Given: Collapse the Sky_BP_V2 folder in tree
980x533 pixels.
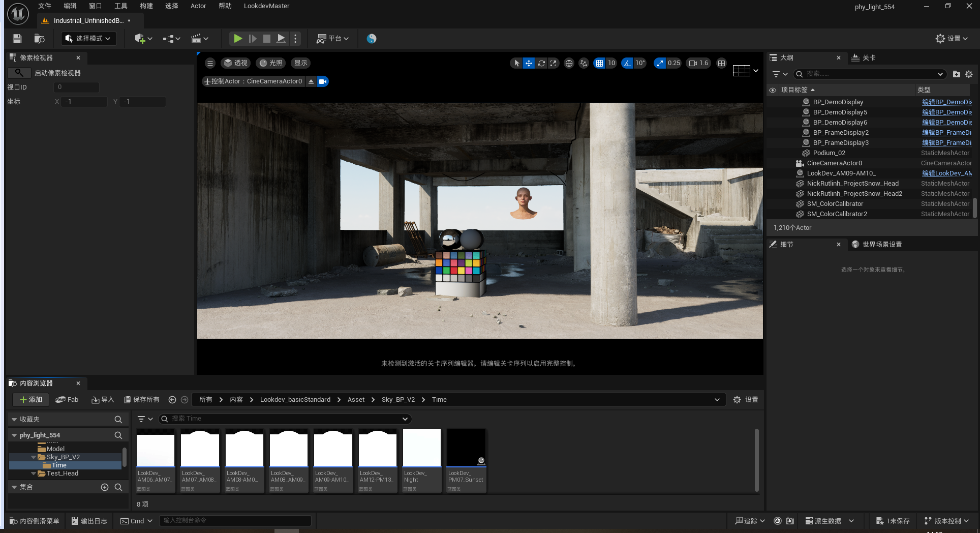Looking at the screenshot, I should click(34, 457).
